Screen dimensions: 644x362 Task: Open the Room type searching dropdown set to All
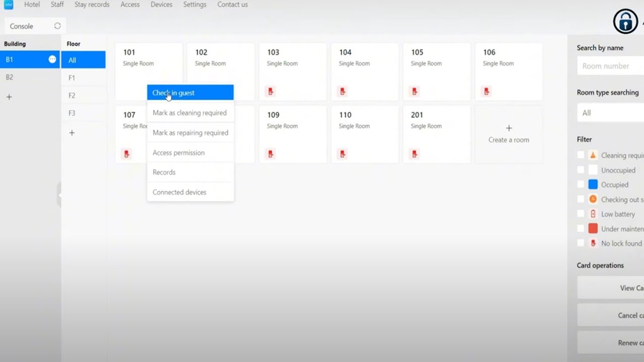point(610,113)
